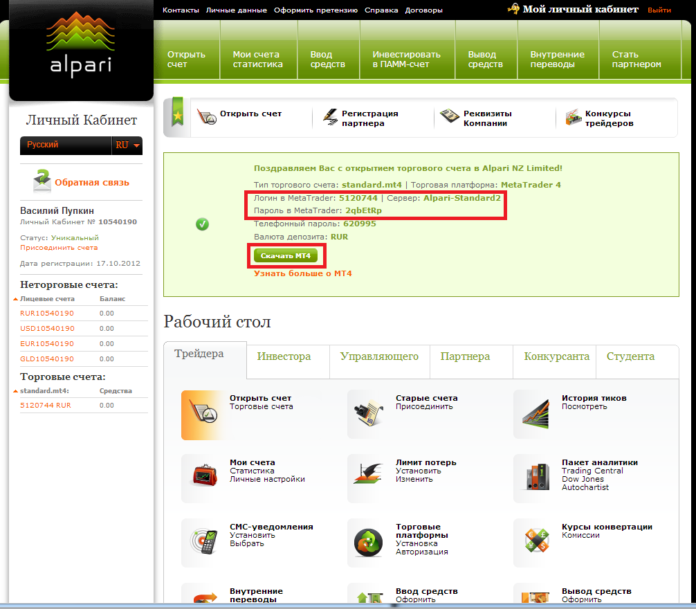Open trading account 5120744 RUR

(45, 405)
